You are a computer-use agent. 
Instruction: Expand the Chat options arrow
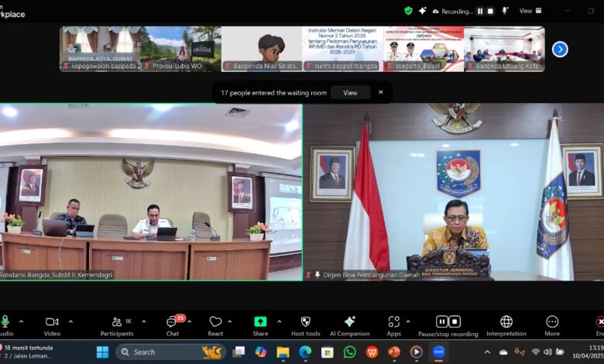tap(190, 321)
